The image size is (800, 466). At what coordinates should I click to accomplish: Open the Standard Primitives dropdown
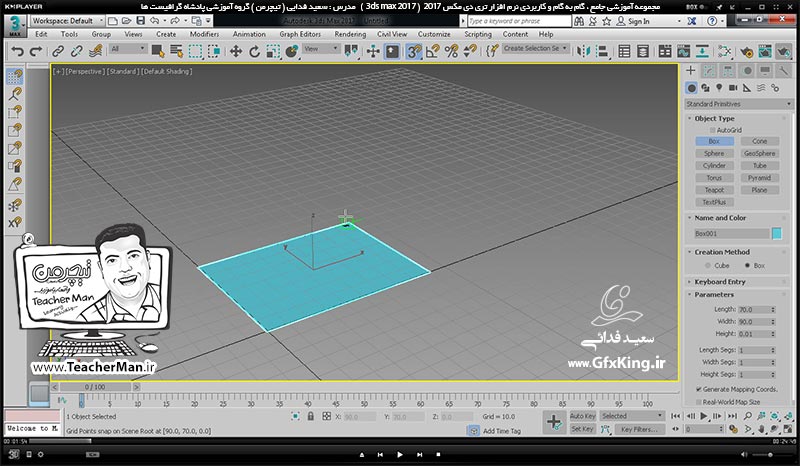(x=739, y=104)
